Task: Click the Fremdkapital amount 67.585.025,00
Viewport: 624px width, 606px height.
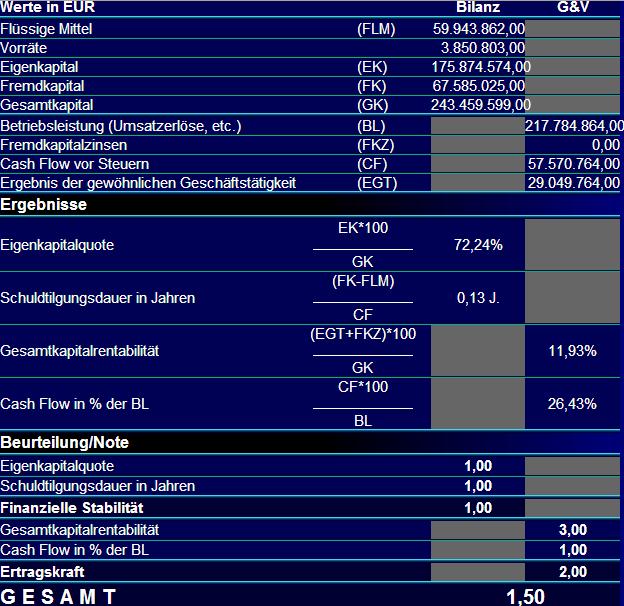Action: 479,86
